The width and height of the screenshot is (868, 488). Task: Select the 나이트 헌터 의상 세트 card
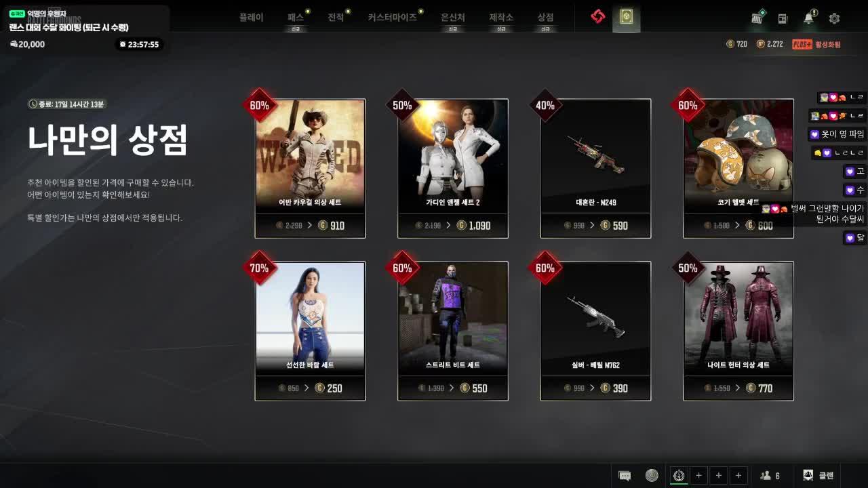(738, 330)
